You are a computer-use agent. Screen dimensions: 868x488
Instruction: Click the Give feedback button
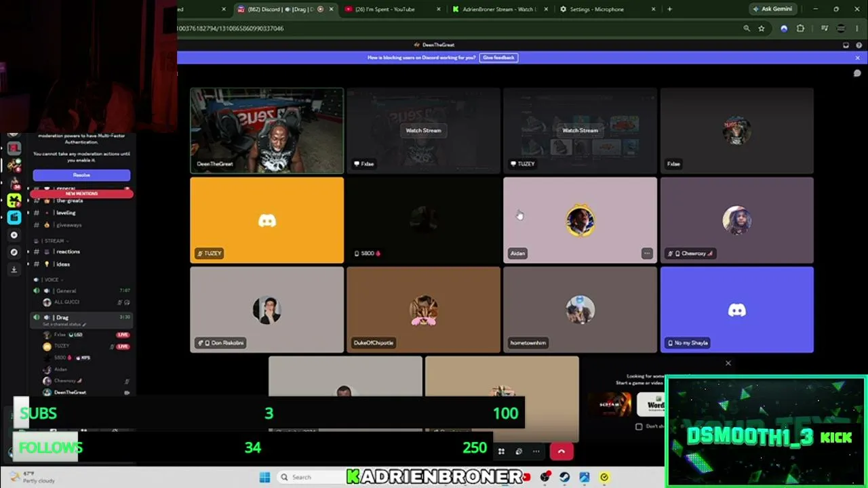coord(498,58)
